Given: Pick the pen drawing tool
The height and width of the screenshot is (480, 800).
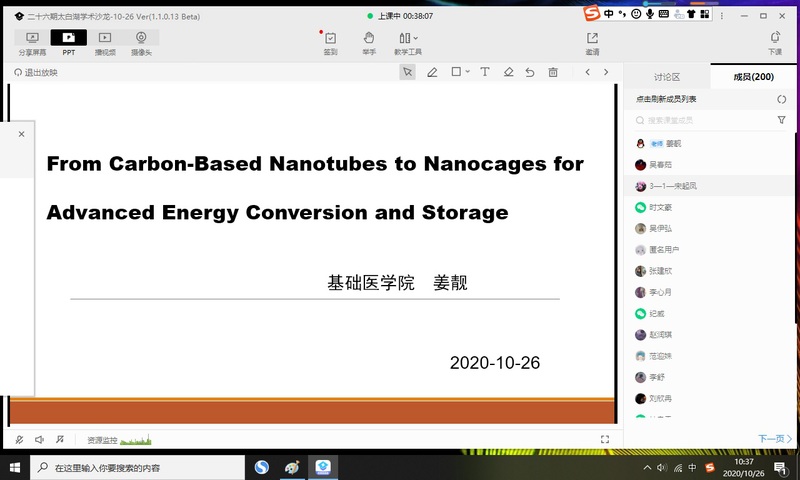Looking at the screenshot, I should tap(432, 72).
